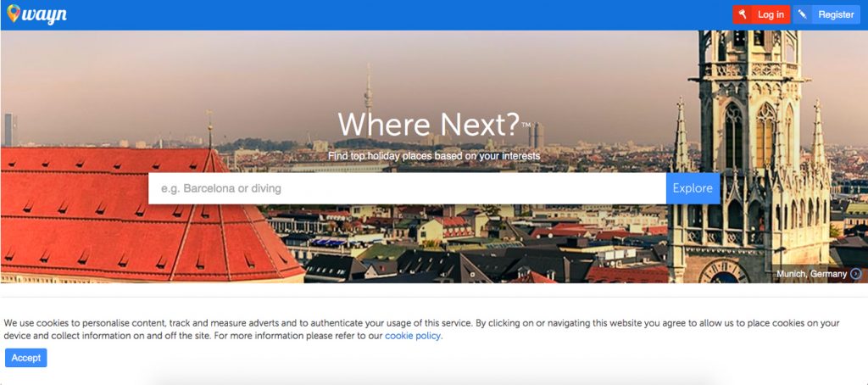Viewport: 868px width, 385px height.
Task: Click the Where Next? heading
Action: [429, 125]
